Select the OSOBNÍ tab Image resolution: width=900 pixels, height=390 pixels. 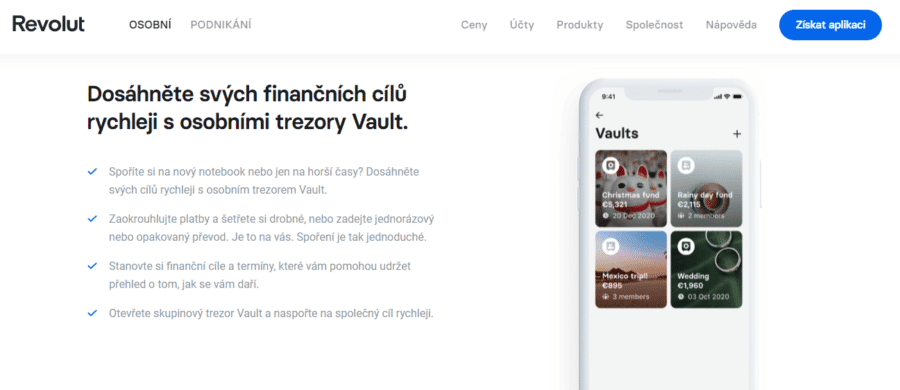[150, 25]
